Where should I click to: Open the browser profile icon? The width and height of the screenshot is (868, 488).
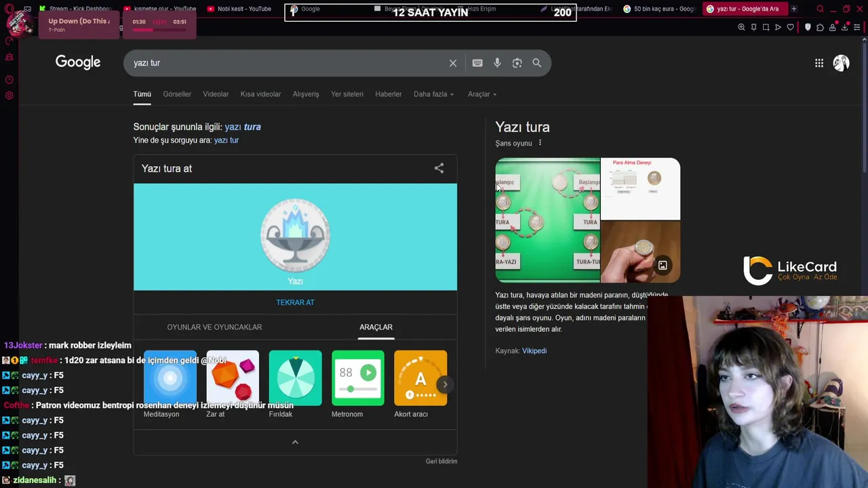tap(833, 27)
